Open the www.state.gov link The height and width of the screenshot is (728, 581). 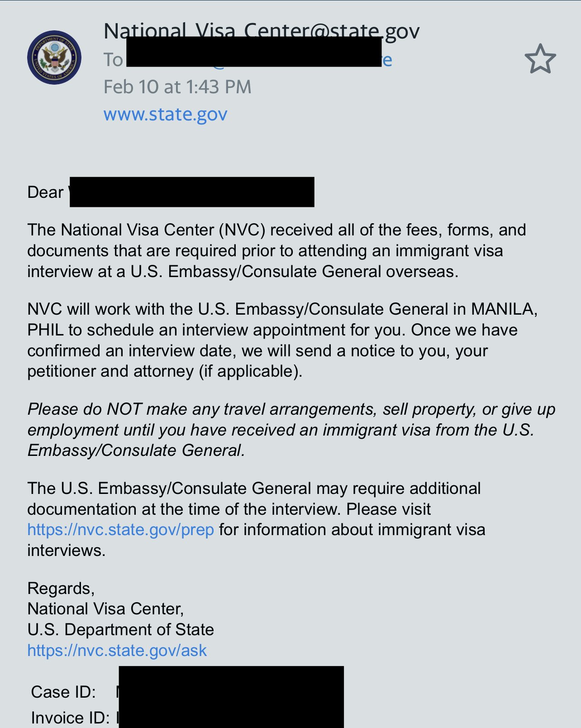coord(165,114)
